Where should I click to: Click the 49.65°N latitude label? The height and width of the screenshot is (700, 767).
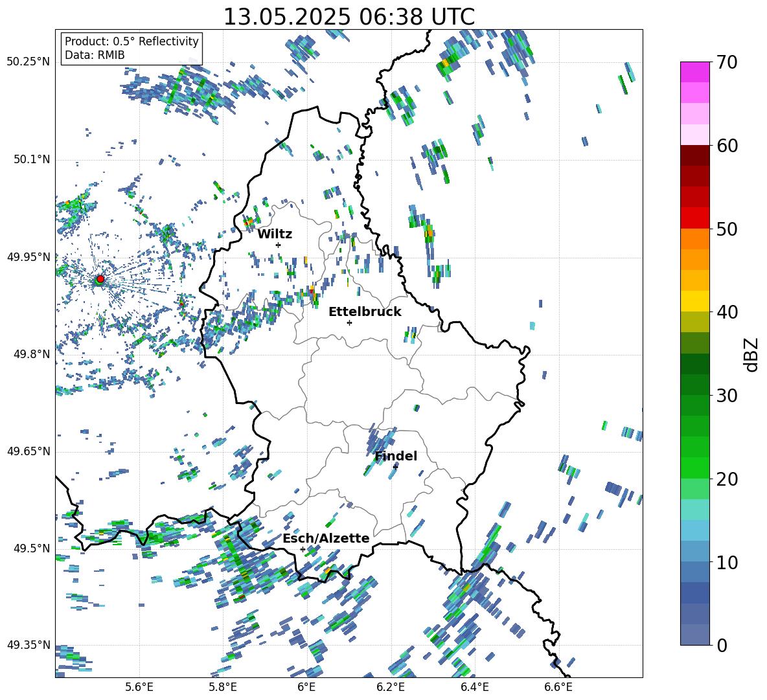[x=29, y=451]
